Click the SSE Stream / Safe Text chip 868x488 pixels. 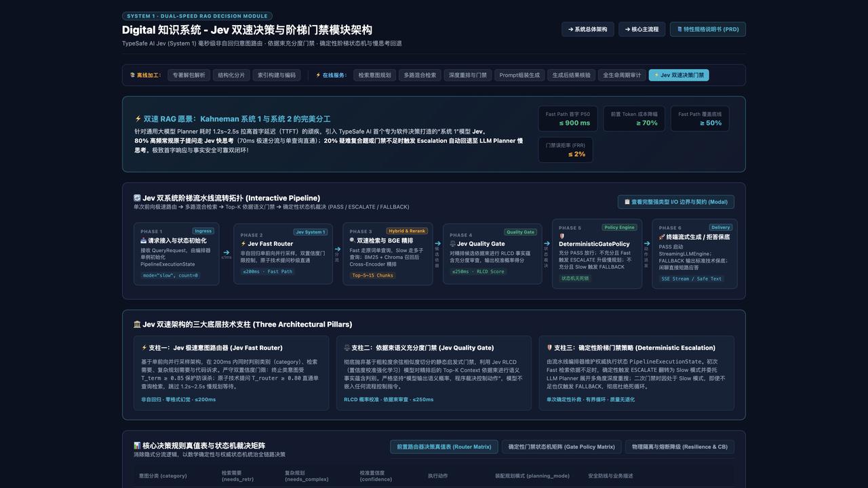click(692, 279)
